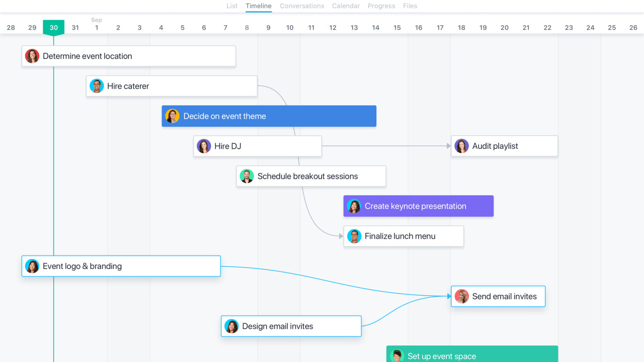This screenshot has width=644, height=362.
Task: Click avatar on Schedule breakout sessions task
Action: click(x=247, y=176)
